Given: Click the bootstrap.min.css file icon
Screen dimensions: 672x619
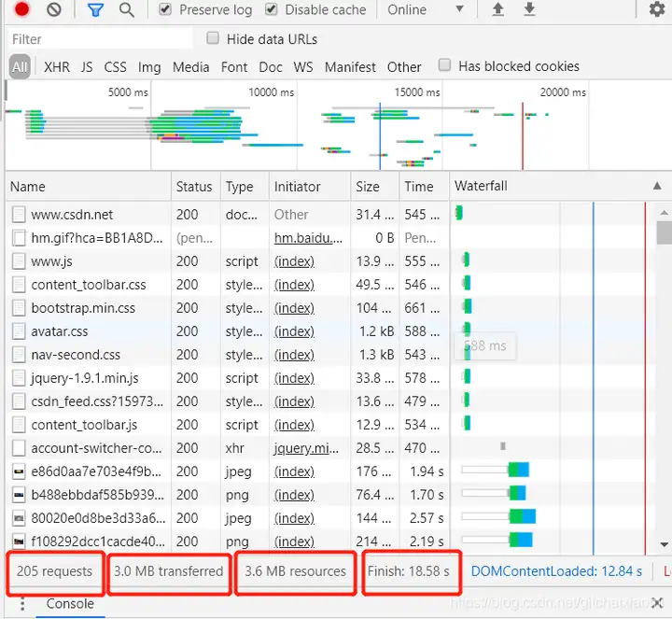Looking at the screenshot, I should (19, 308).
